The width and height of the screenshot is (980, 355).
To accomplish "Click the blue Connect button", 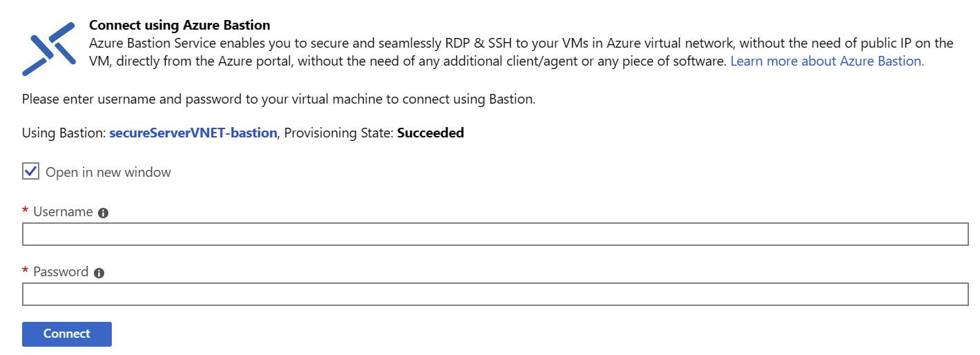I will pos(67,334).
